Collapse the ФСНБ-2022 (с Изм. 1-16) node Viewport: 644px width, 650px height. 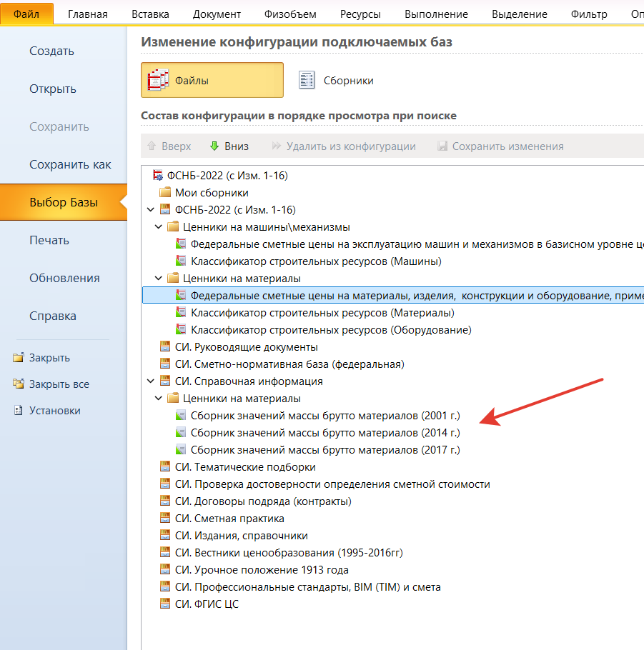coord(151,210)
